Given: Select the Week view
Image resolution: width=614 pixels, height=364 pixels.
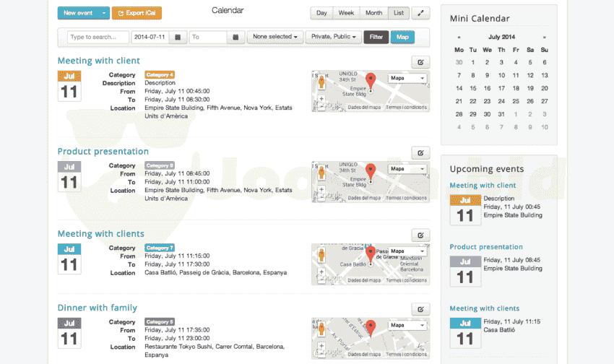Looking at the screenshot, I should (346, 13).
